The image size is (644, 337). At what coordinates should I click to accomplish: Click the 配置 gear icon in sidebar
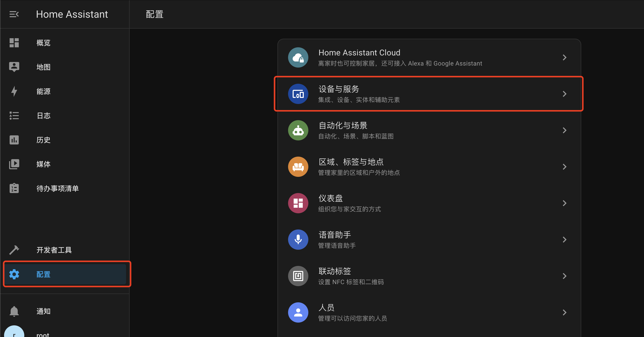coord(14,274)
